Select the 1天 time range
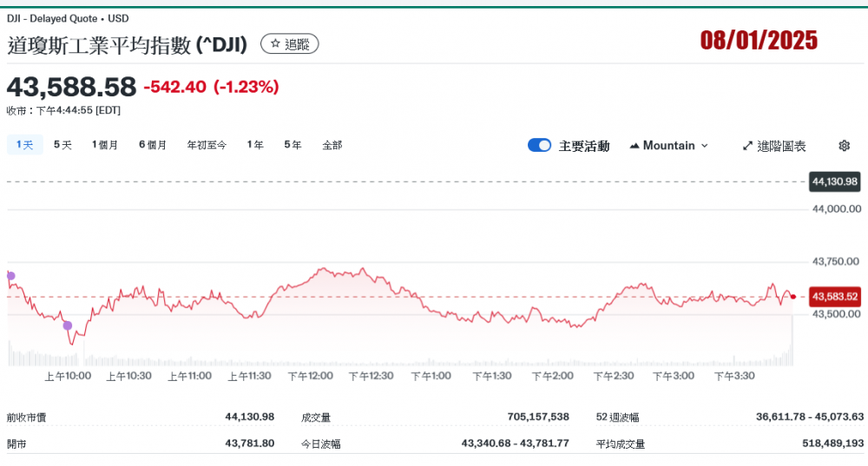 24,145
